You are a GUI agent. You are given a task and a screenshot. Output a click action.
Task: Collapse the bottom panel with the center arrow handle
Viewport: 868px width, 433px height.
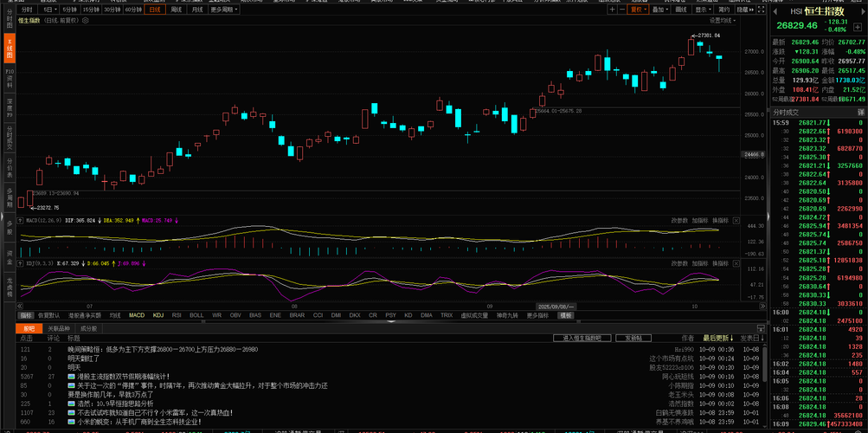point(391,320)
